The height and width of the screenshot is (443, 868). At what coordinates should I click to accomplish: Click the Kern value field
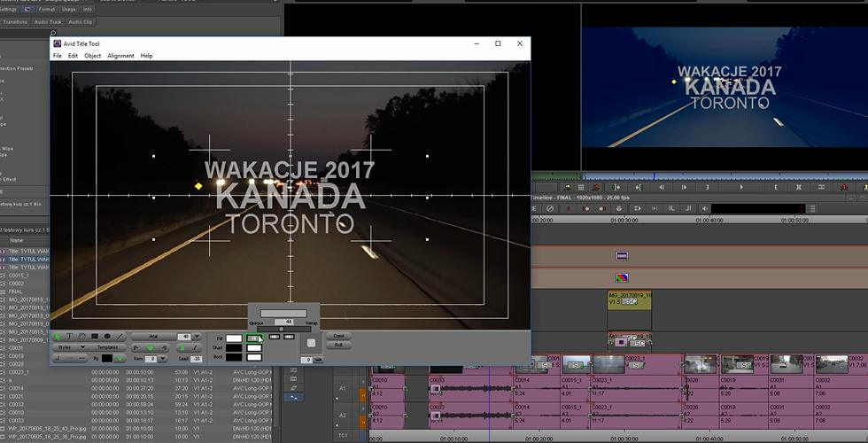coord(151,358)
